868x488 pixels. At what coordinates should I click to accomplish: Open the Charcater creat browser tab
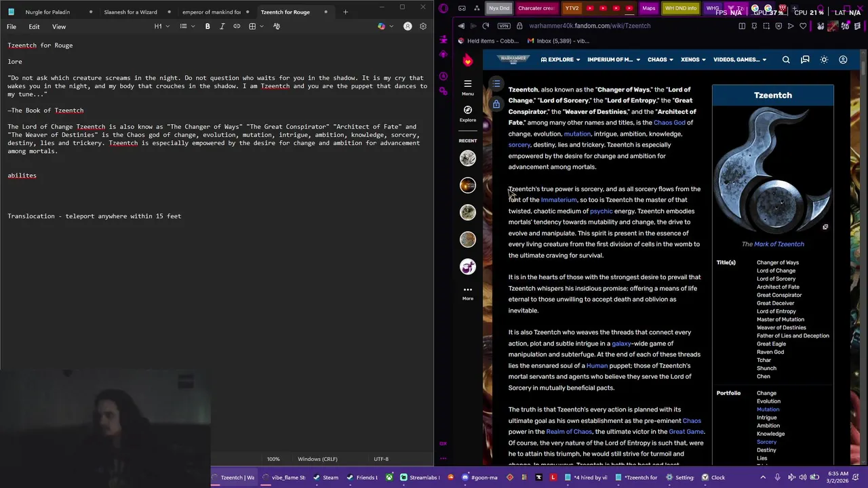point(536,8)
